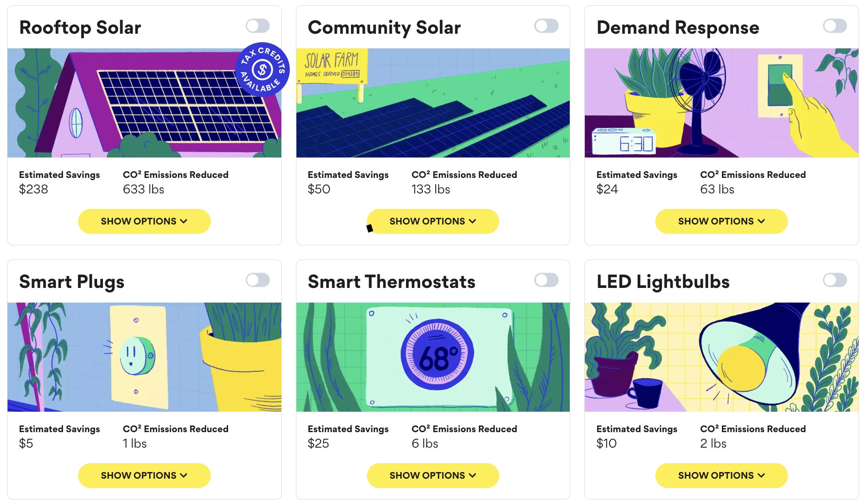Expand Show Options under Rooftop Solar
This screenshot has height=504, width=867.
pyautogui.click(x=144, y=221)
